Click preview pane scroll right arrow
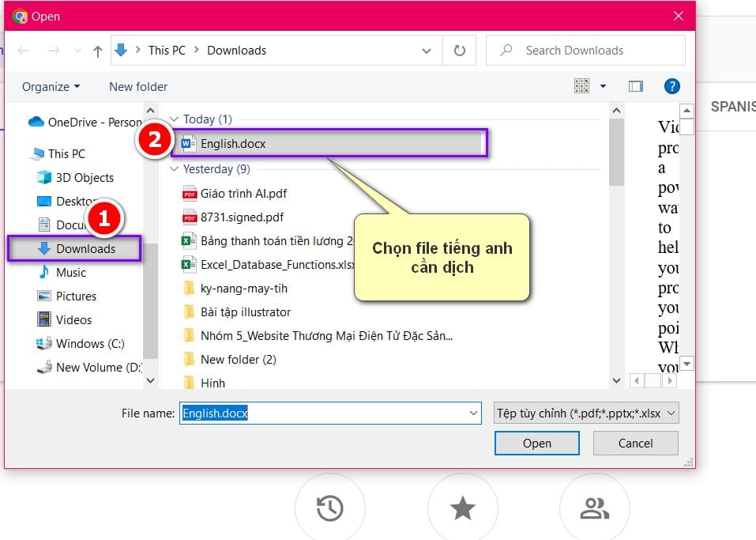 [670, 381]
